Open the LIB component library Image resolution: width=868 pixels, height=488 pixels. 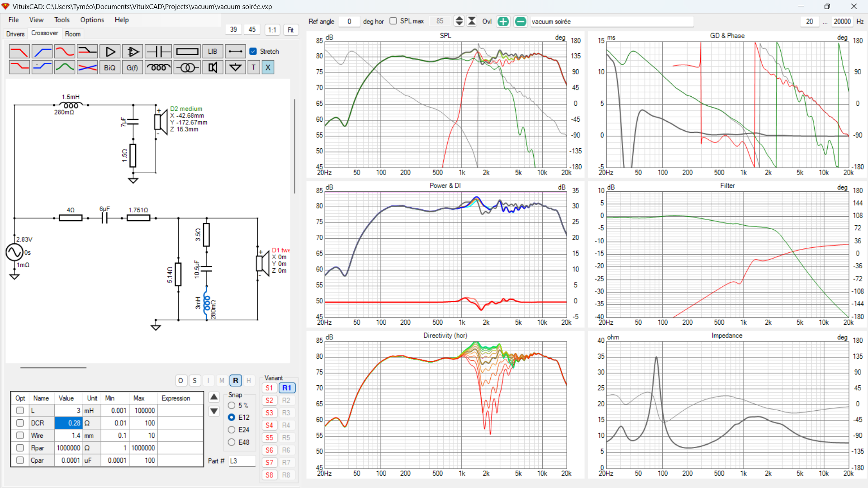pyautogui.click(x=213, y=52)
